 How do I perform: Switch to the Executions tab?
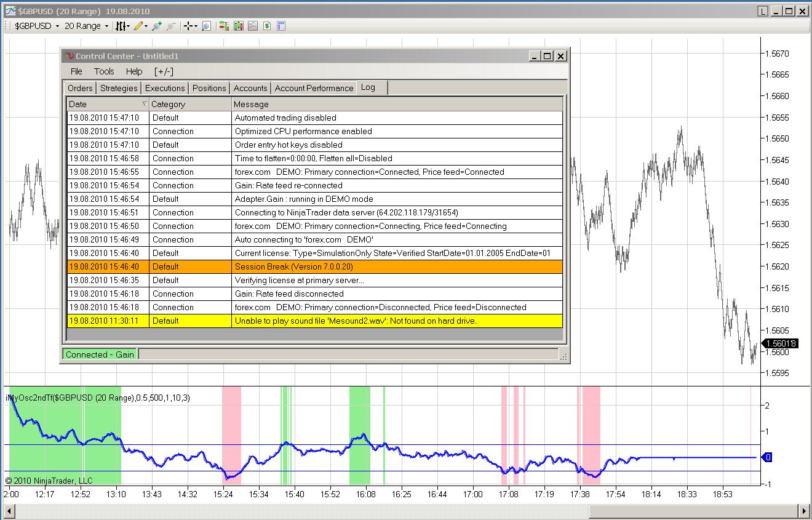(165, 88)
